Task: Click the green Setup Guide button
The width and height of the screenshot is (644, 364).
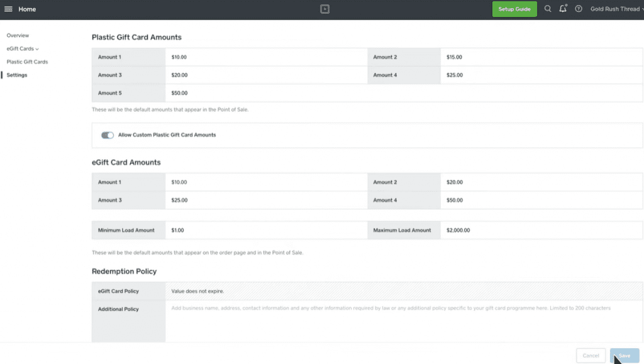Action: tap(514, 9)
